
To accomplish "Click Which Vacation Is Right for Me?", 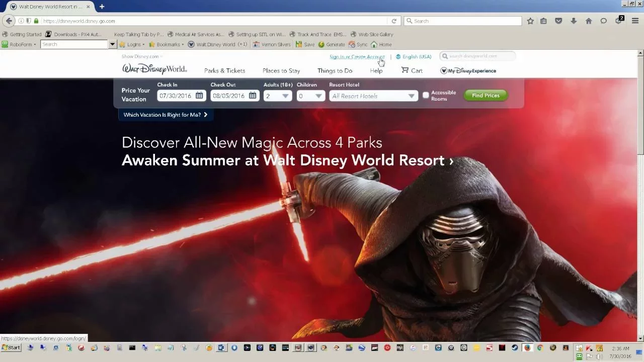I will click(166, 115).
